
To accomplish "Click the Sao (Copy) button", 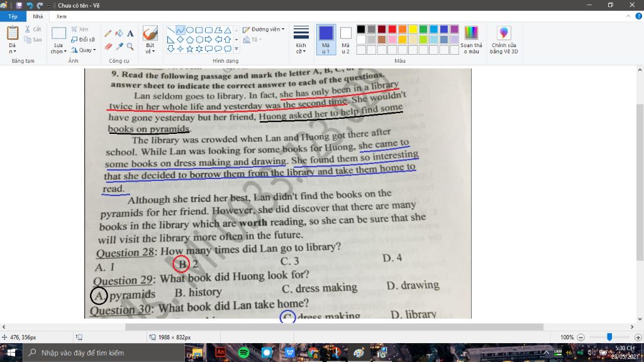I will (x=33, y=40).
